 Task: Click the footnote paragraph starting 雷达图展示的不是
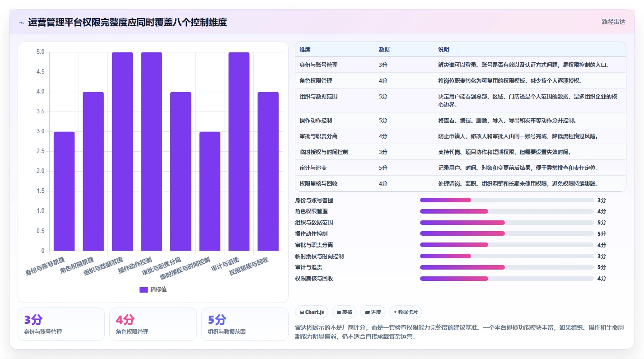tap(460, 332)
